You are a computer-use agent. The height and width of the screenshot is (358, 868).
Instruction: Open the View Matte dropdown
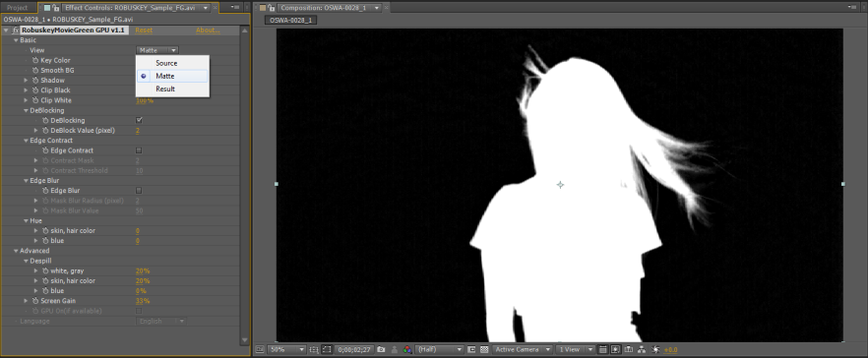coord(157,50)
